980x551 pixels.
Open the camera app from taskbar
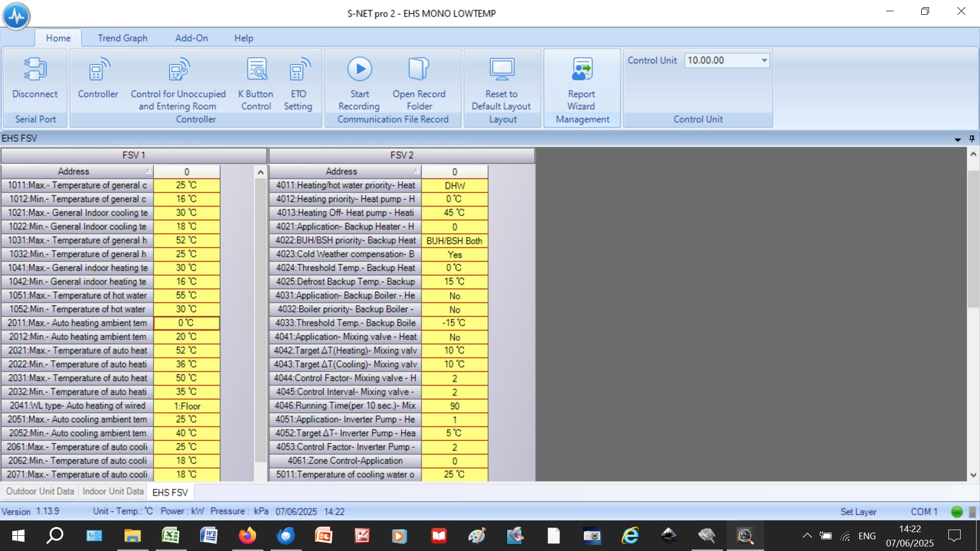592,536
